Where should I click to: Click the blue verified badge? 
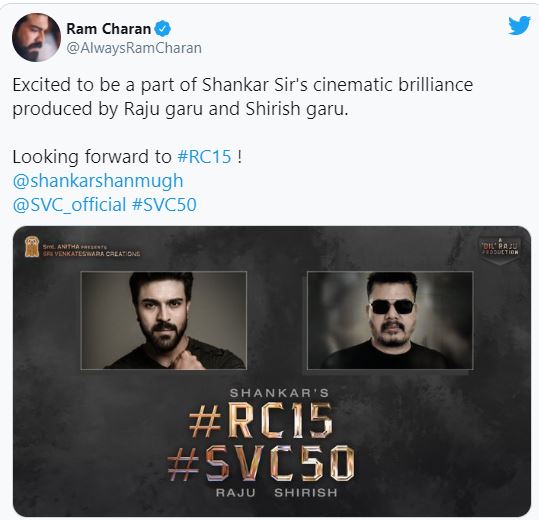163,29
